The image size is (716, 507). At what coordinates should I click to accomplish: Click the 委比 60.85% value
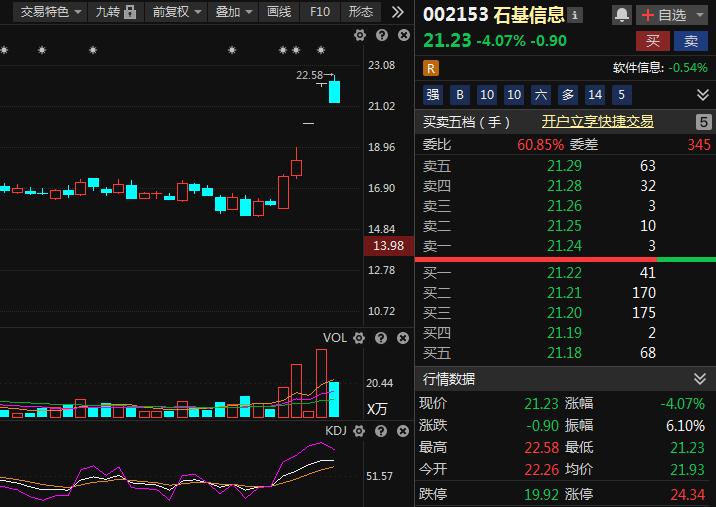541,145
